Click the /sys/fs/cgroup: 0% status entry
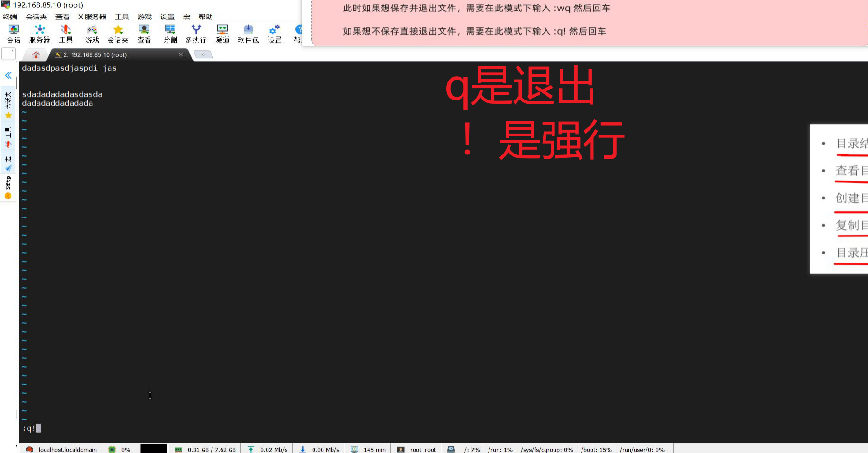The width and height of the screenshot is (868, 453). coord(547,450)
